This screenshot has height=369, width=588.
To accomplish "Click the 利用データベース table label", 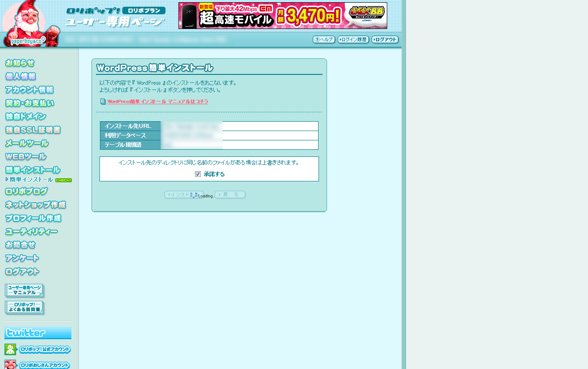I will click(130, 135).
